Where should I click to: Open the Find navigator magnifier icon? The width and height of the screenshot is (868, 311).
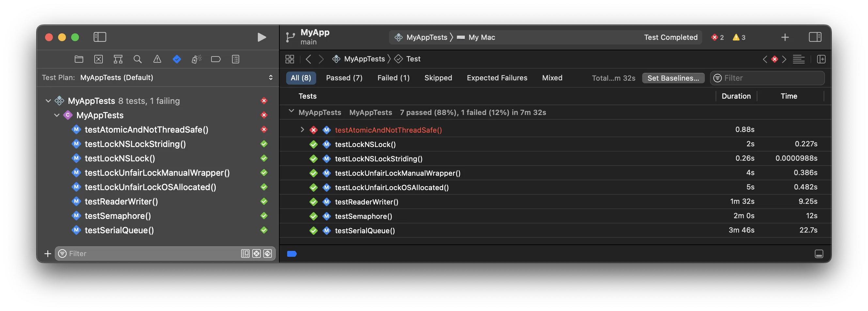point(137,59)
